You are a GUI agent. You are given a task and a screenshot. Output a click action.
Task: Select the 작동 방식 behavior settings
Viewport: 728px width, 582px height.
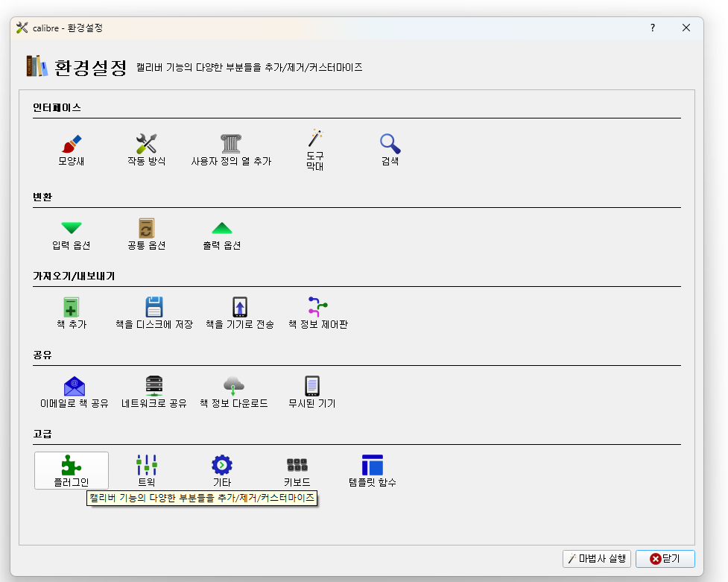pyautogui.click(x=146, y=148)
